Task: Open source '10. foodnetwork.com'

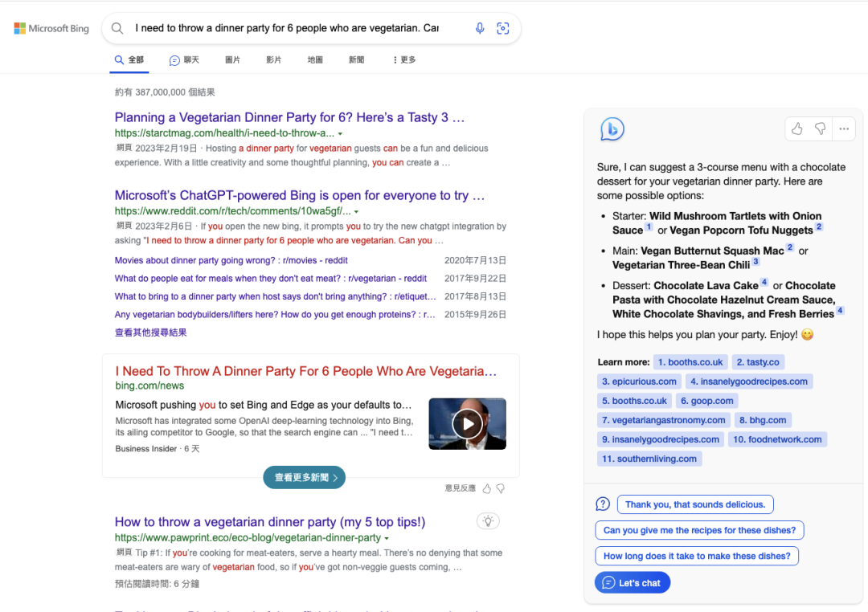Action: (x=778, y=440)
